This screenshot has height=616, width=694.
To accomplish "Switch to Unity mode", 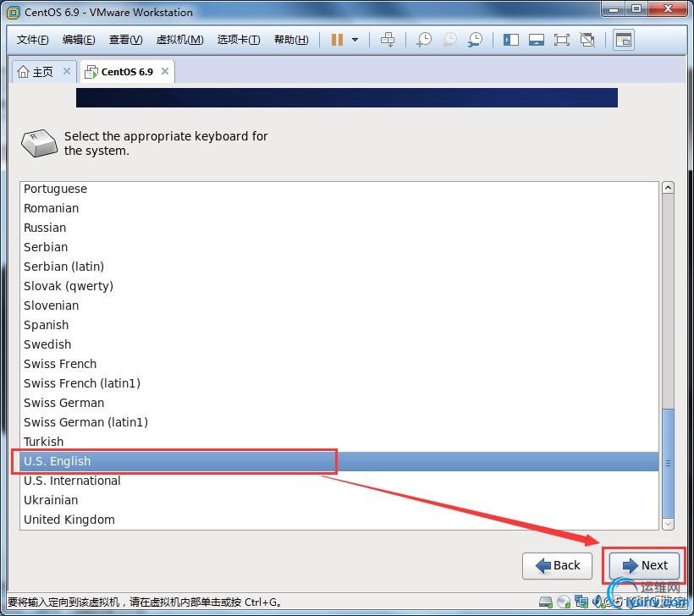I will coord(587,40).
